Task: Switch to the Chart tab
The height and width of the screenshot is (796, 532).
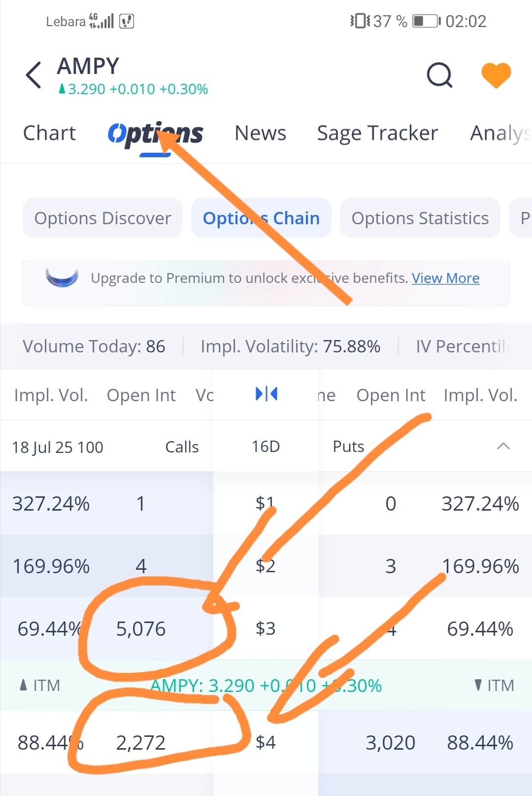Action: (x=49, y=133)
